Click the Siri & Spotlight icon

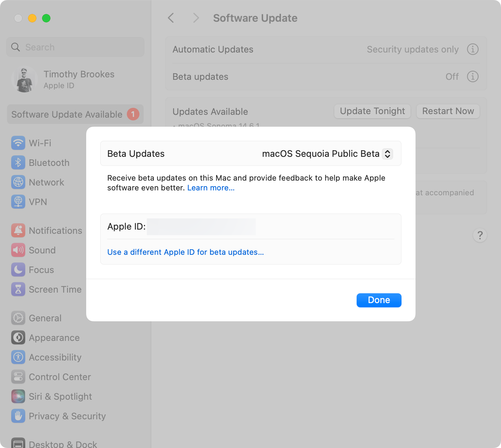(18, 396)
